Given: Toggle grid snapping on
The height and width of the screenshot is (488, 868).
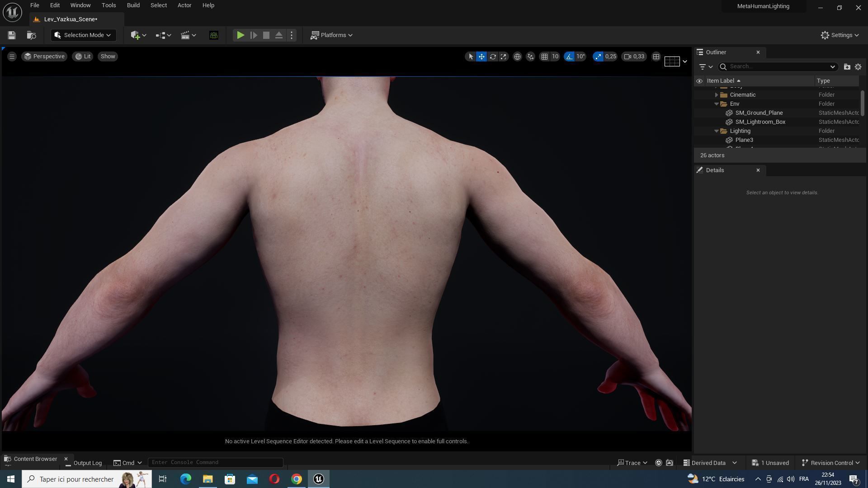Looking at the screenshot, I should coord(545,56).
